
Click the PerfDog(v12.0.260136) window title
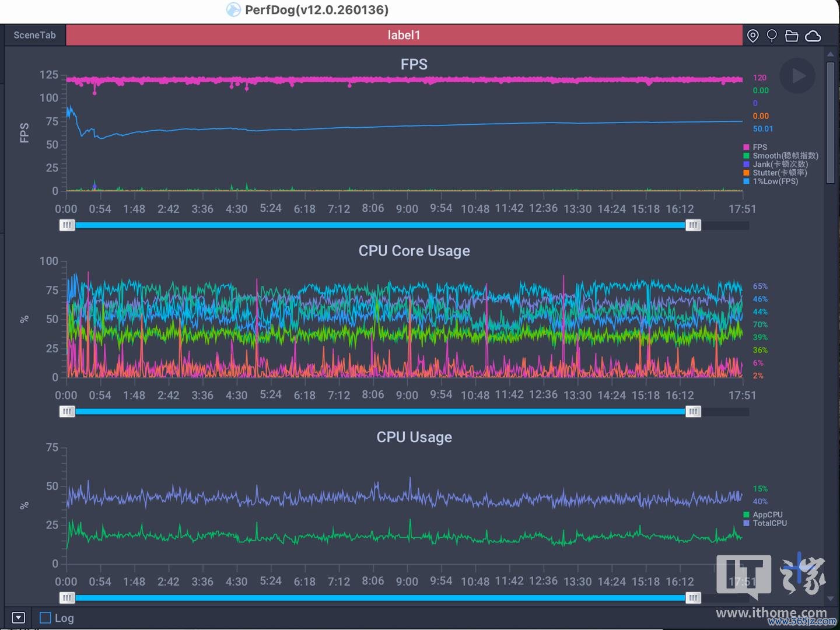coord(317,10)
